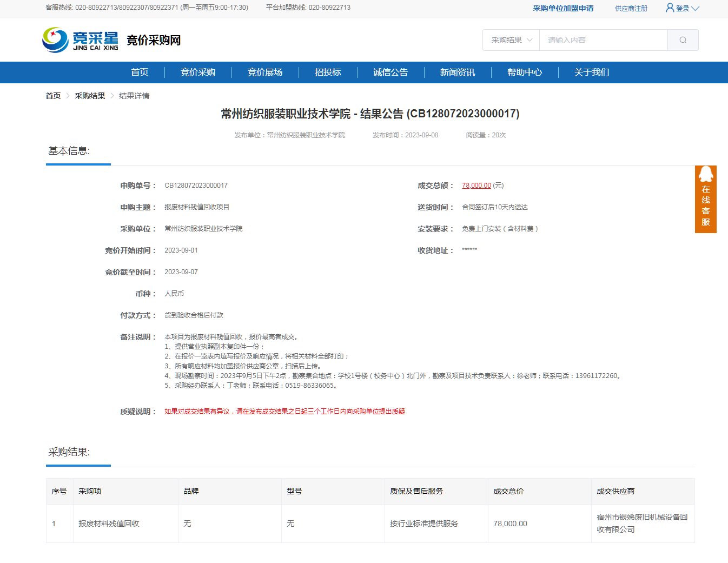Screen dimensions: 728x563
Task: Select 招投标 in the navigation bar
Action: point(328,72)
